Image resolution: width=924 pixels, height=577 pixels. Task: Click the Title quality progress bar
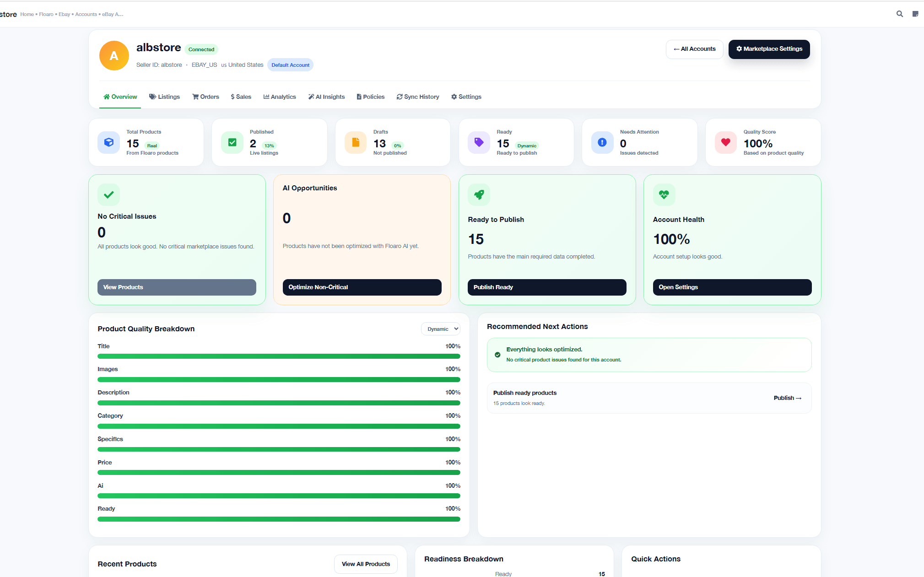279,356
